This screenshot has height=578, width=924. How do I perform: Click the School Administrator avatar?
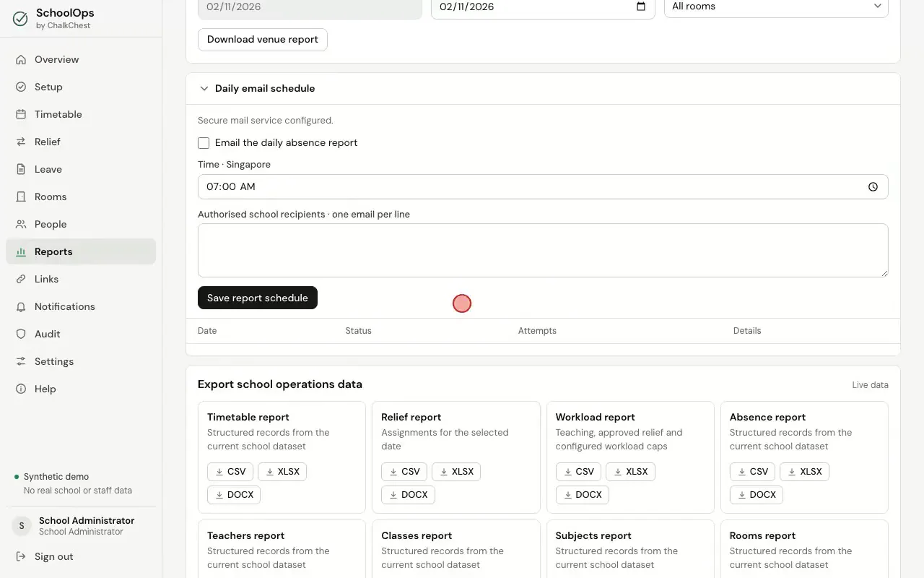point(22,526)
